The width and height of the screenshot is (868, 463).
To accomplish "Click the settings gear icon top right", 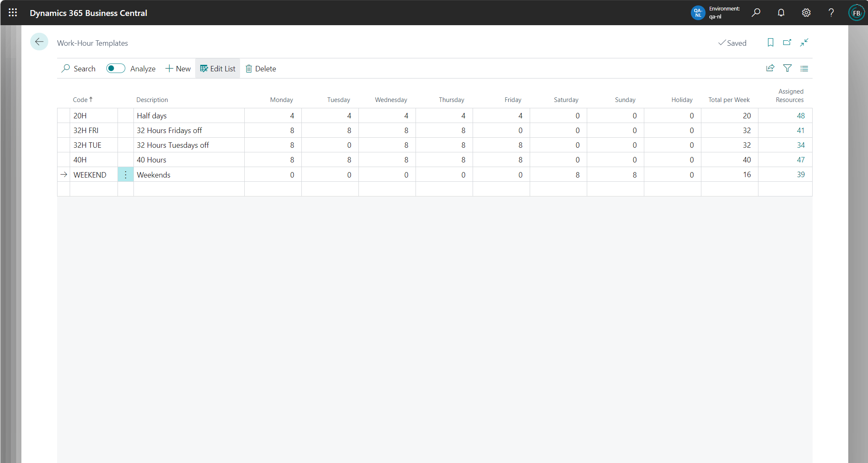I will (x=807, y=13).
